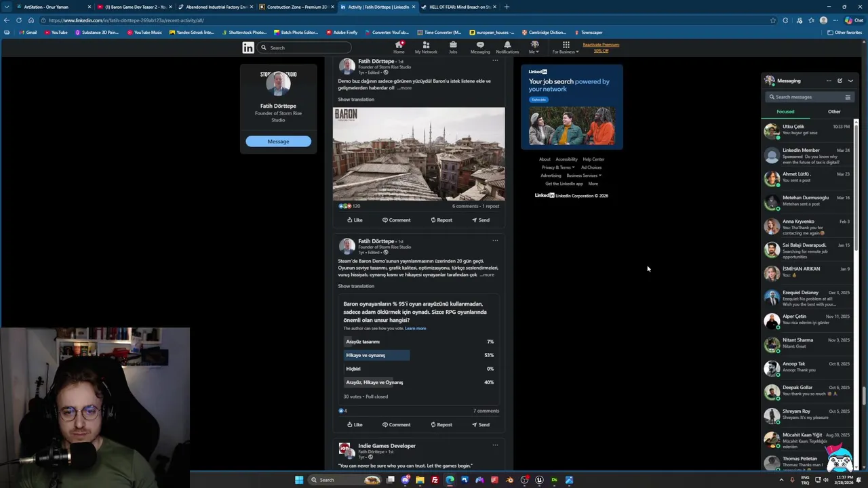Like the Baron demo image post
868x488 pixels.
pyautogui.click(x=355, y=220)
